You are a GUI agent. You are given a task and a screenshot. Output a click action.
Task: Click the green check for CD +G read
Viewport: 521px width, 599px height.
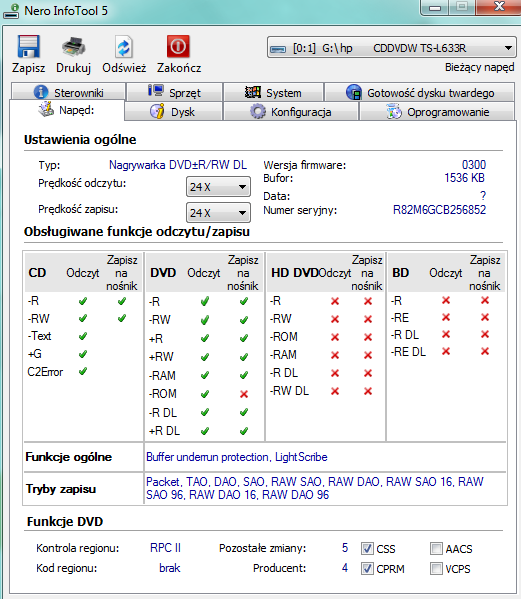[x=83, y=354]
